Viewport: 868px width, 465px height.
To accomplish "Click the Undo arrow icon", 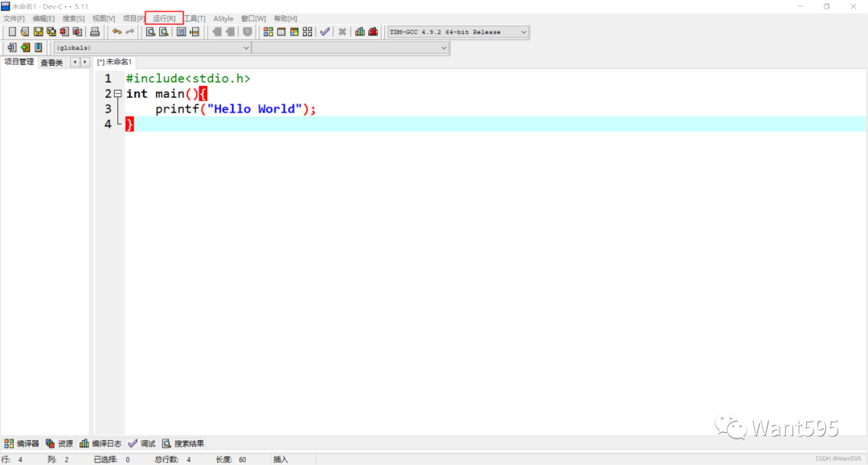I will coord(117,32).
